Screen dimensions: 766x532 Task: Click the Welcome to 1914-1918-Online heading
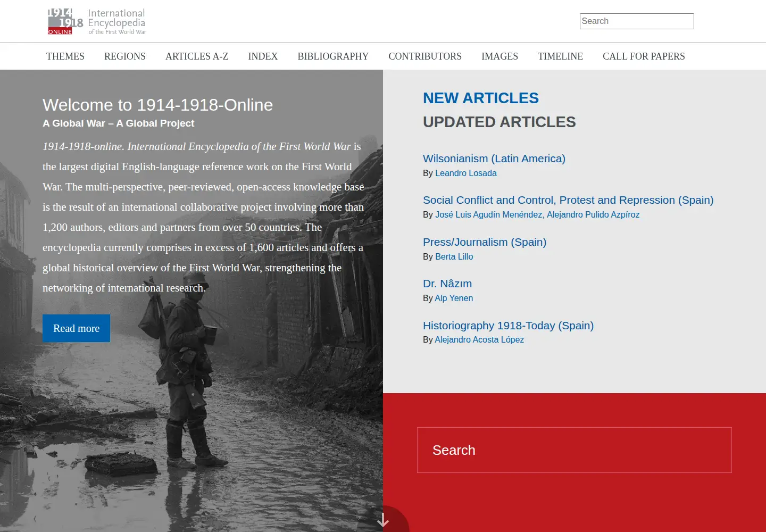[157, 105]
